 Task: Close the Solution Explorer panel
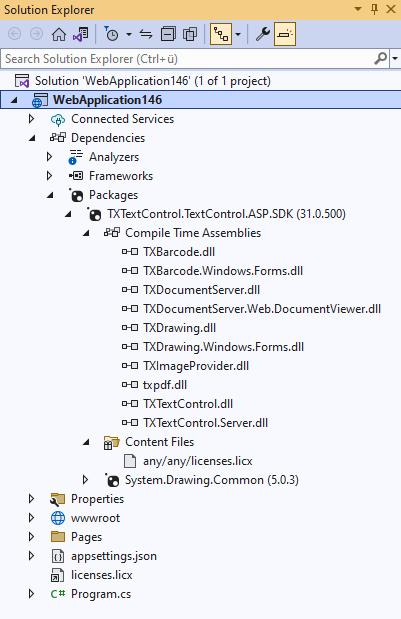point(391,9)
